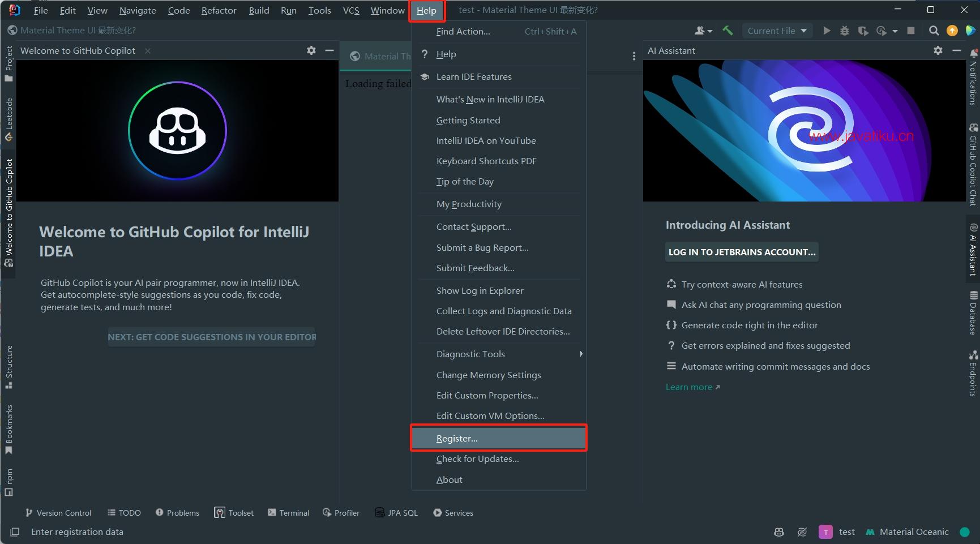Click the green Build hammer icon
This screenshot has height=544, width=980.
tap(727, 31)
